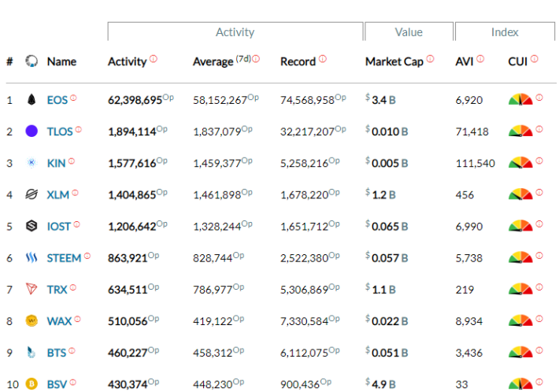Open info icon next to Market Cap header
The width and height of the screenshot is (559, 392).
[x=431, y=58]
